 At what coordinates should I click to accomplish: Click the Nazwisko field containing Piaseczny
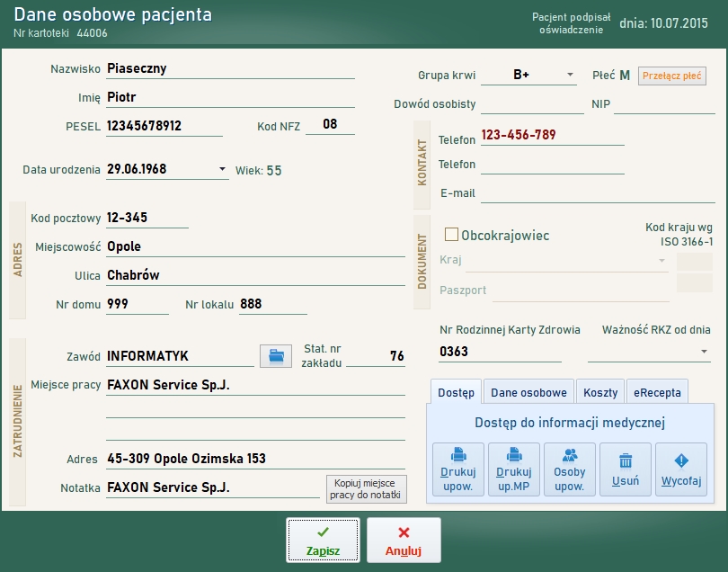tap(229, 68)
